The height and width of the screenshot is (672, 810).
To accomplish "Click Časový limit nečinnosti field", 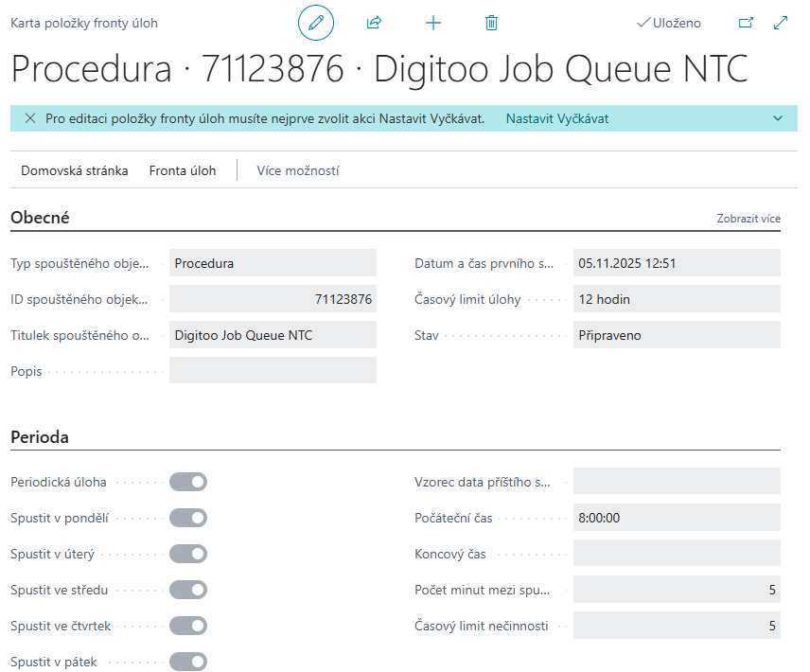I will click(x=677, y=626).
